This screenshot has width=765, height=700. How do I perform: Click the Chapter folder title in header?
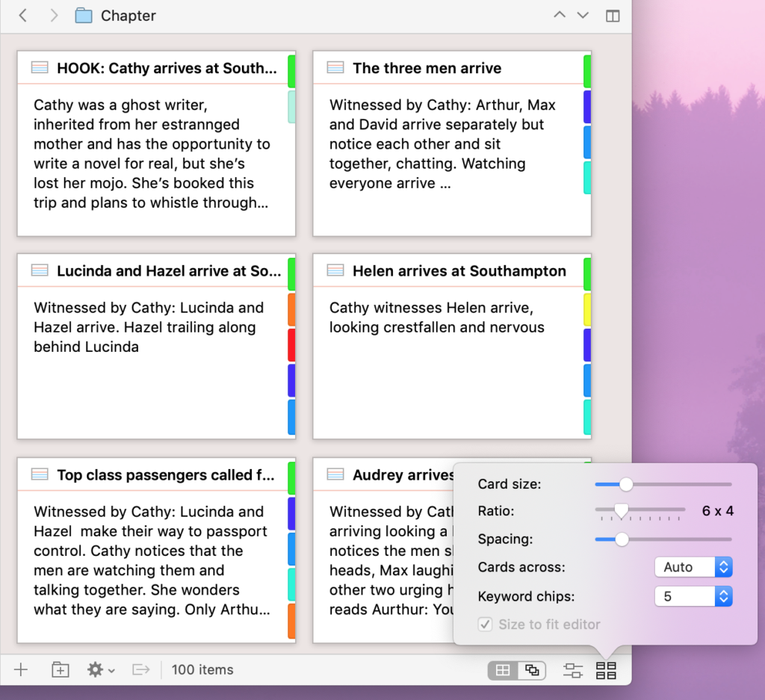tap(128, 16)
